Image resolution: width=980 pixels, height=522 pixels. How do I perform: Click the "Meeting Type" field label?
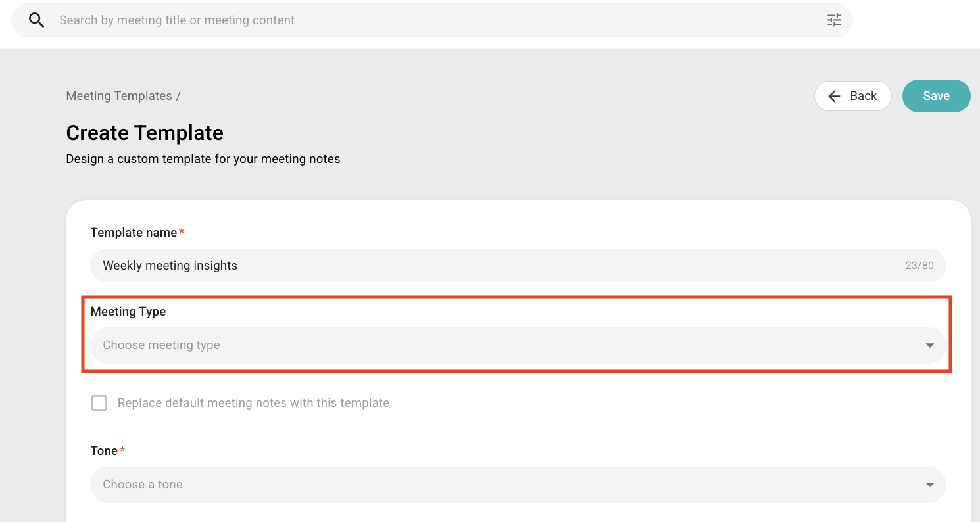coord(128,312)
